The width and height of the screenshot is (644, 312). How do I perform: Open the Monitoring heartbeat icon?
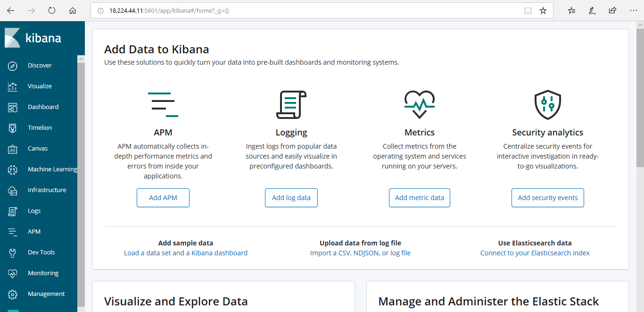click(13, 273)
